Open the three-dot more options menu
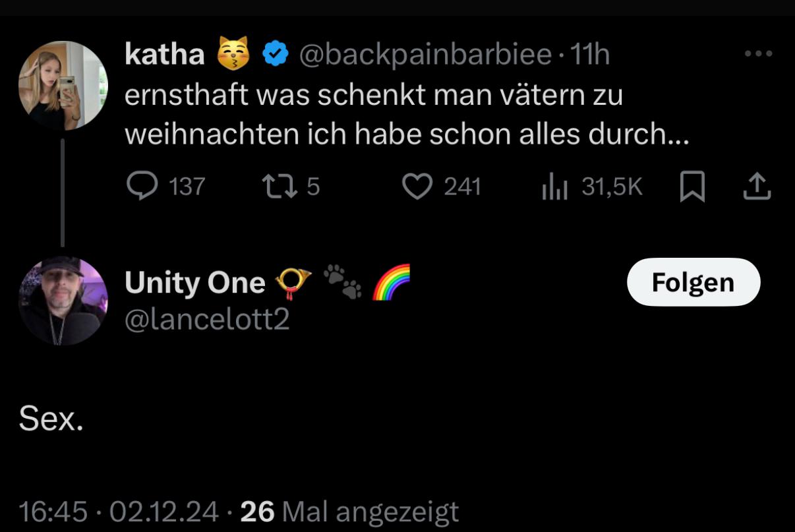This screenshot has width=795, height=532. pyautogui.click(x=757, y=54)
